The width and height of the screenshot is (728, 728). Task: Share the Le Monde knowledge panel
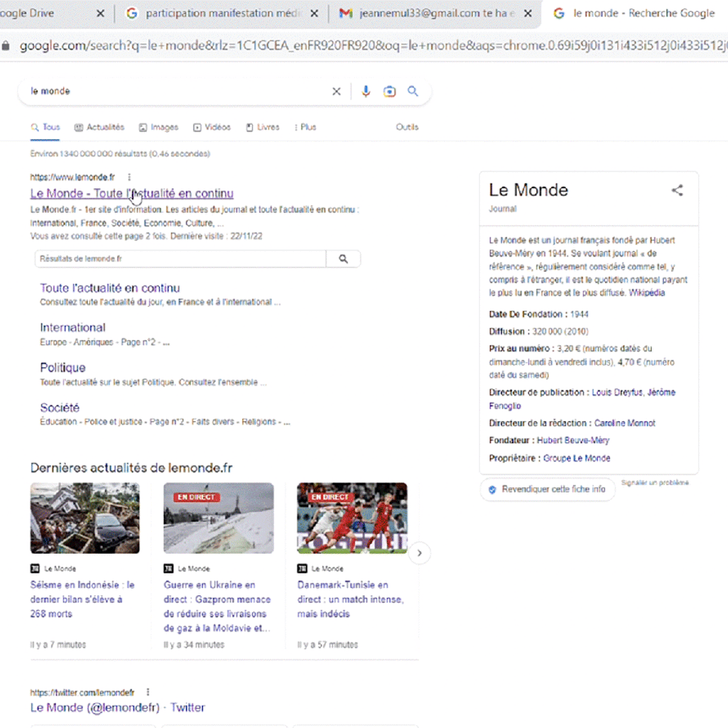pyautogui.click(x=677, y=190)
